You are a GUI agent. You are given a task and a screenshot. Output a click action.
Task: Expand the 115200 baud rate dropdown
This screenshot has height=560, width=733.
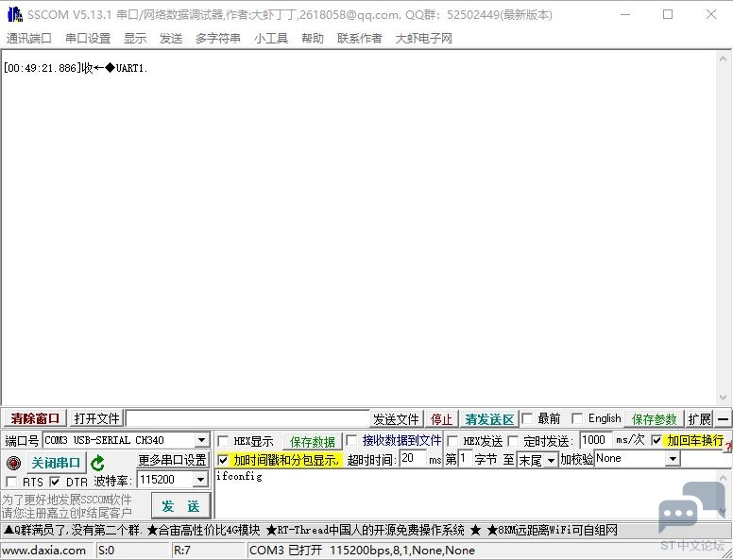200,479
